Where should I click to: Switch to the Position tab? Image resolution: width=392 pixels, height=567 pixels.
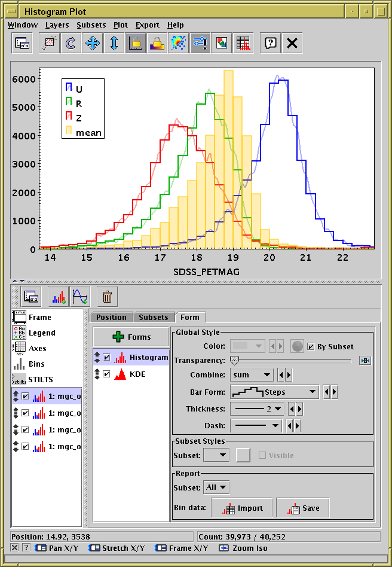111,317
